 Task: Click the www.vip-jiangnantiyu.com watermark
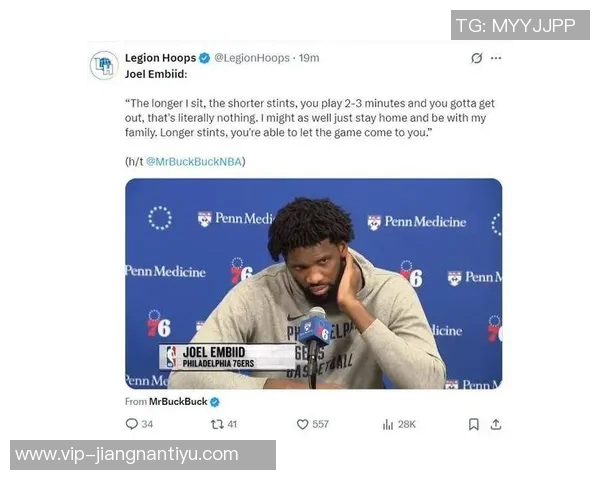tap(143, 455)
